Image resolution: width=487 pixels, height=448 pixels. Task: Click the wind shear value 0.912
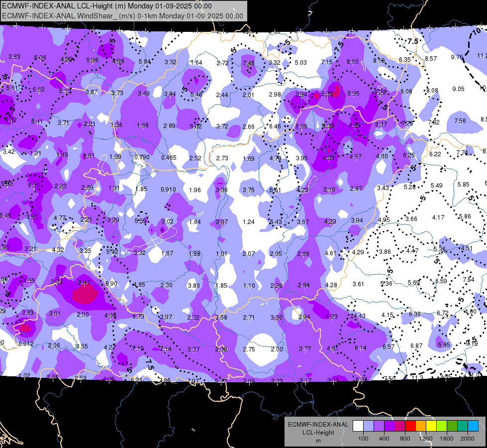[x=26, y=343]
